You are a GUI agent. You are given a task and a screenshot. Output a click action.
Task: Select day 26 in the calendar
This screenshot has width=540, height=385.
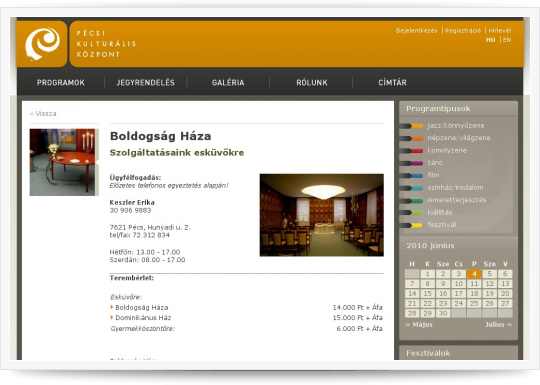(489, 304)
